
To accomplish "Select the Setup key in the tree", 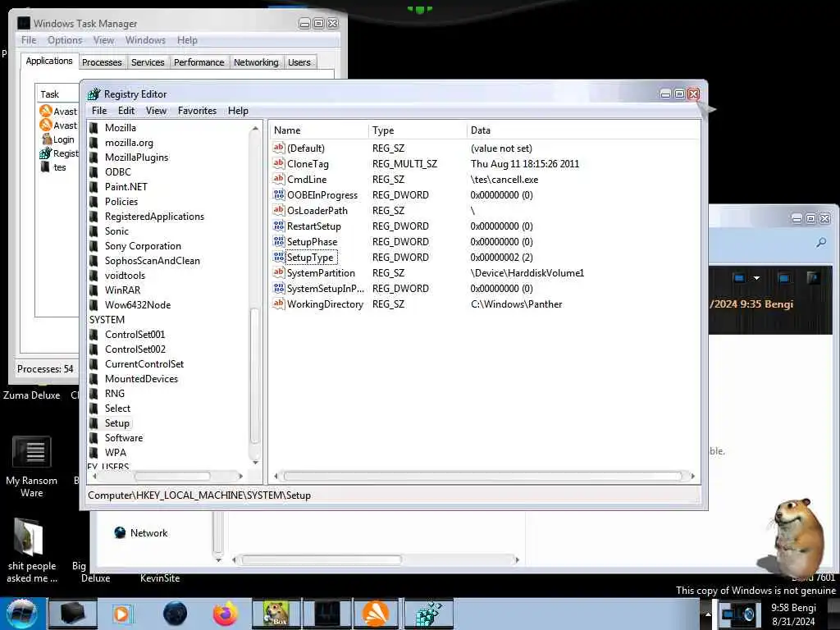I will [116, 422].
